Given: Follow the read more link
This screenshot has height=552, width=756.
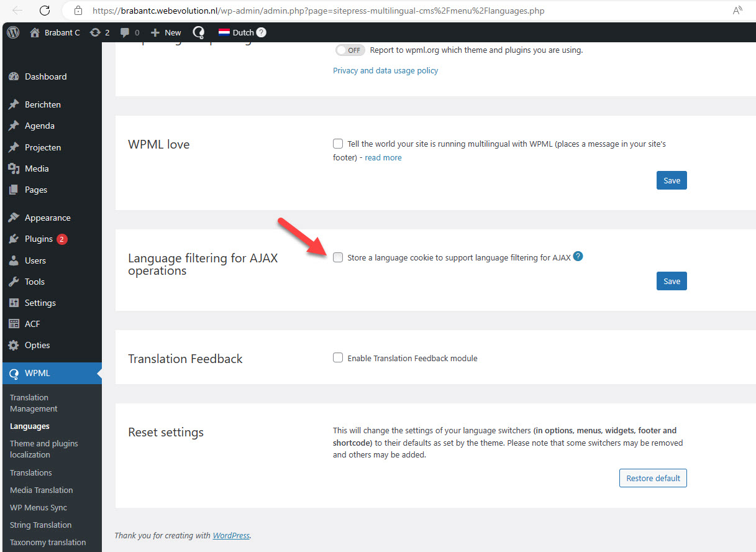Looking at the screenshot, I should [383, 157].
